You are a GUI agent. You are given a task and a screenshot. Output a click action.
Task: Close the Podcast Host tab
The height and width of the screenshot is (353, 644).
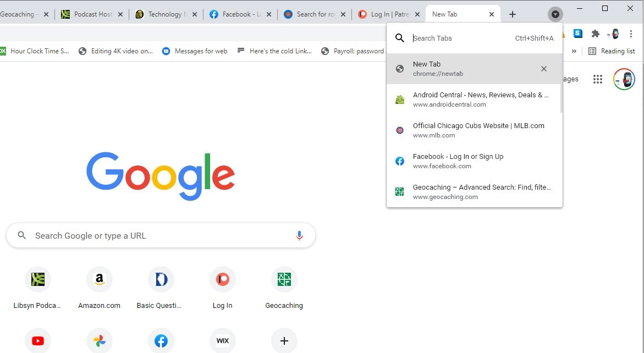pos(120,14)
